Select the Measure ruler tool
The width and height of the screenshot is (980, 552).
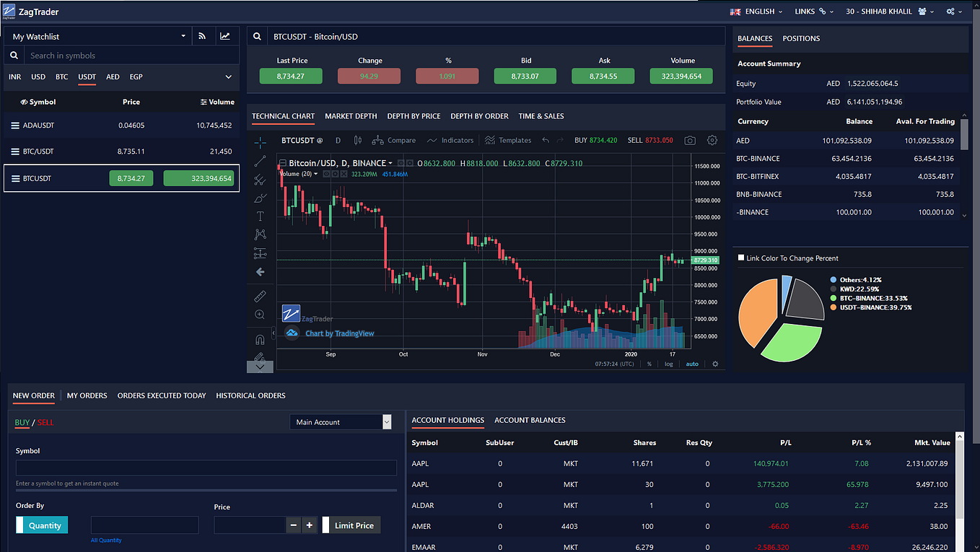click(260, 296)
